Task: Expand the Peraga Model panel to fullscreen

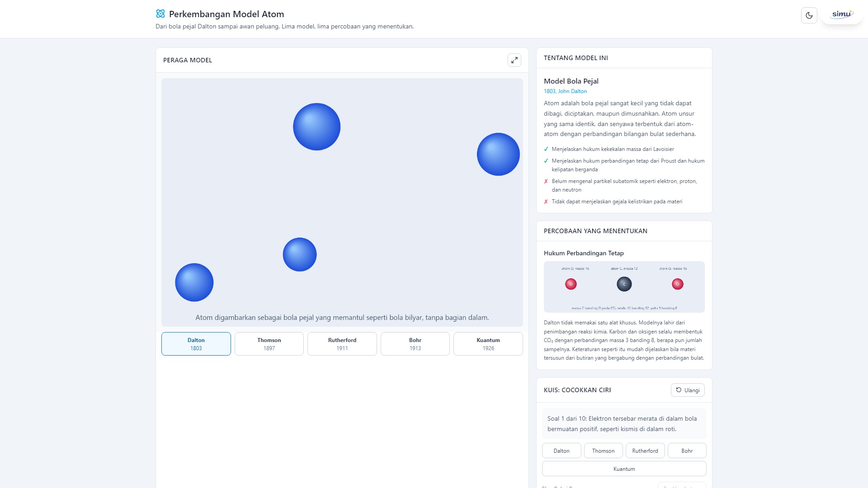Action: (x=514, y=60)
